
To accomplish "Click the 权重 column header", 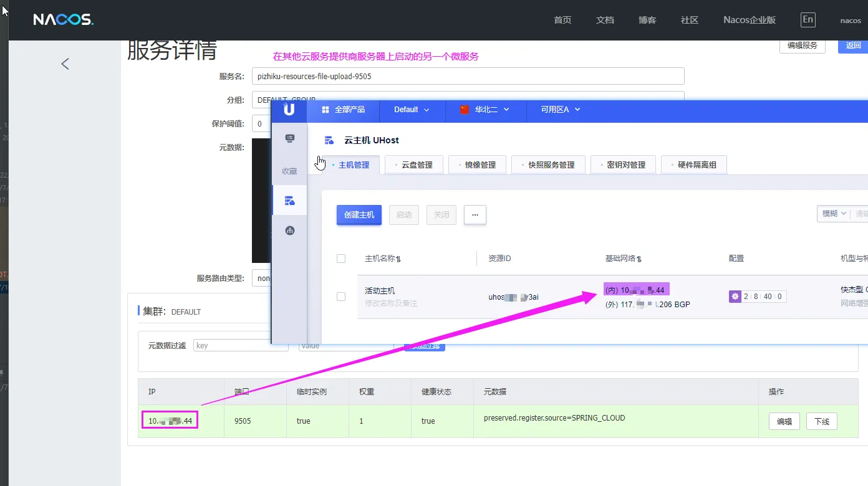I will (367, 392).
